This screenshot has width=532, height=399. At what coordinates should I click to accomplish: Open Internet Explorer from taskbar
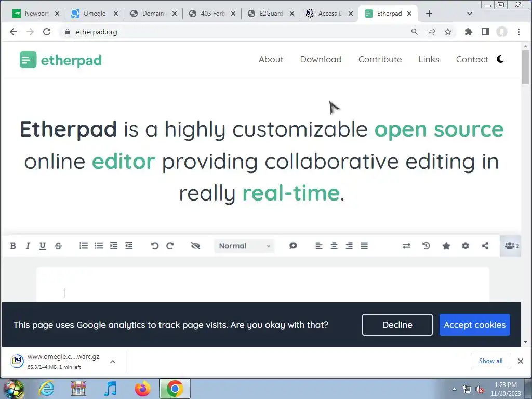tap(46, 389)
